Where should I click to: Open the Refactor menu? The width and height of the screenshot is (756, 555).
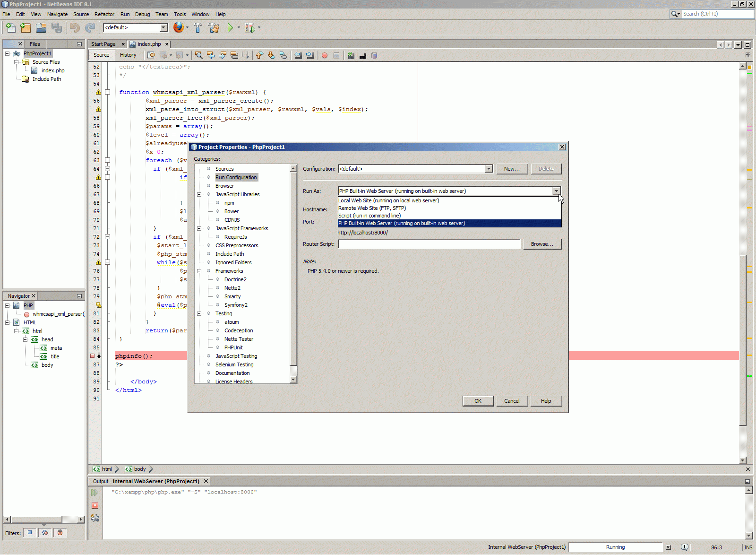pyautogui.click(x=104, y=14)
